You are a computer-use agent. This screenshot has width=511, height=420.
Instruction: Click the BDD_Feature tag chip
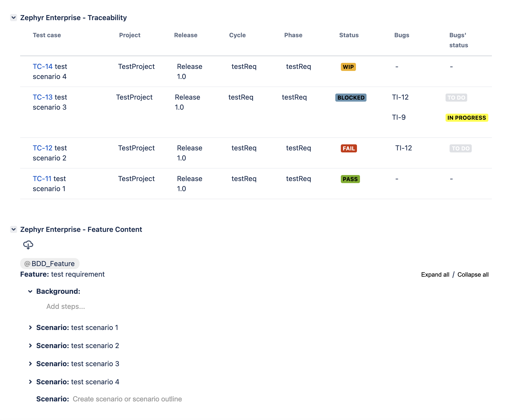click(50, 264)
